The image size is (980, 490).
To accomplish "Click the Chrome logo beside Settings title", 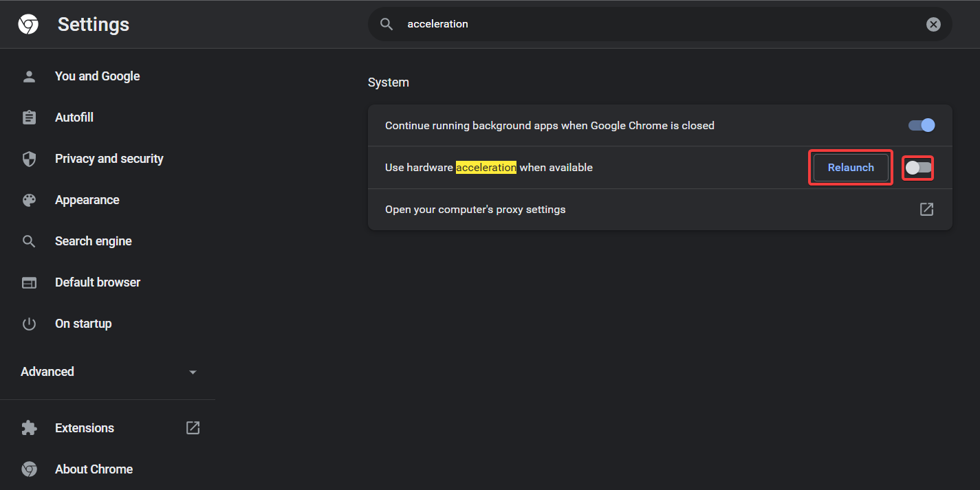I will pos(28,25).
